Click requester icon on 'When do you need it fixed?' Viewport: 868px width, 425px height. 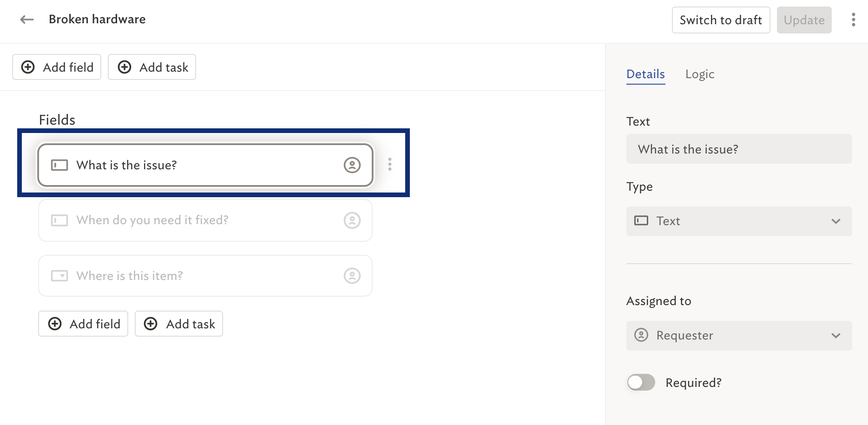tap(352, 220)
